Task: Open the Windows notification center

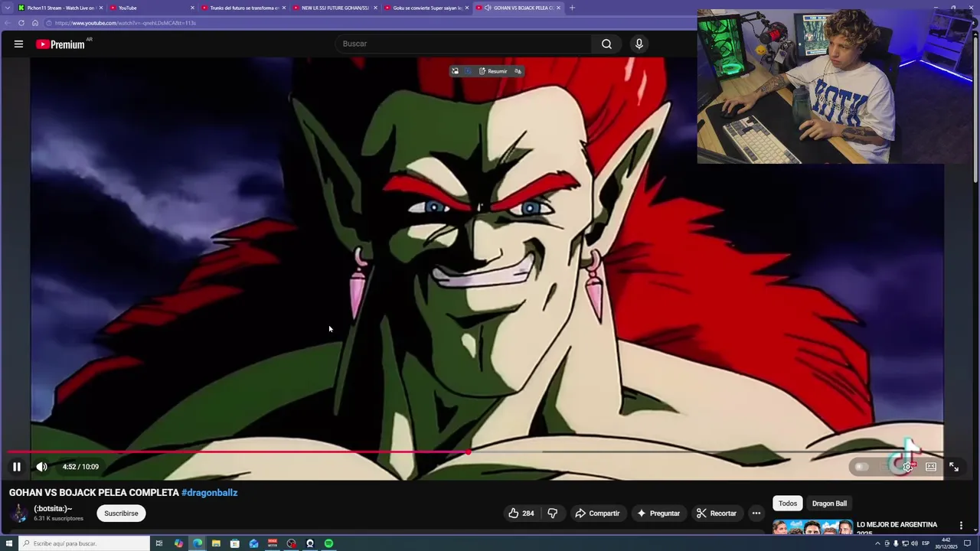Action: [967, 543]
